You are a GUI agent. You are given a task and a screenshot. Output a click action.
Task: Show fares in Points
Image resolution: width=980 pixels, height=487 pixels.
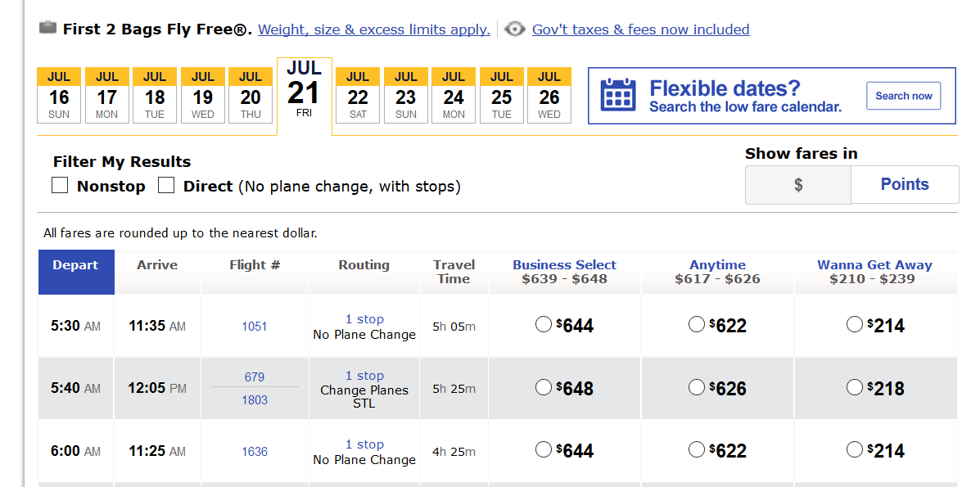tap(905, 184)
